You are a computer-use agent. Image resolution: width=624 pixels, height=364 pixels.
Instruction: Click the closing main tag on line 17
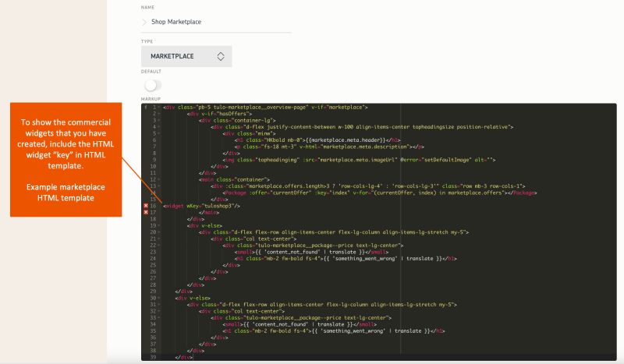[x=209, y=213]
